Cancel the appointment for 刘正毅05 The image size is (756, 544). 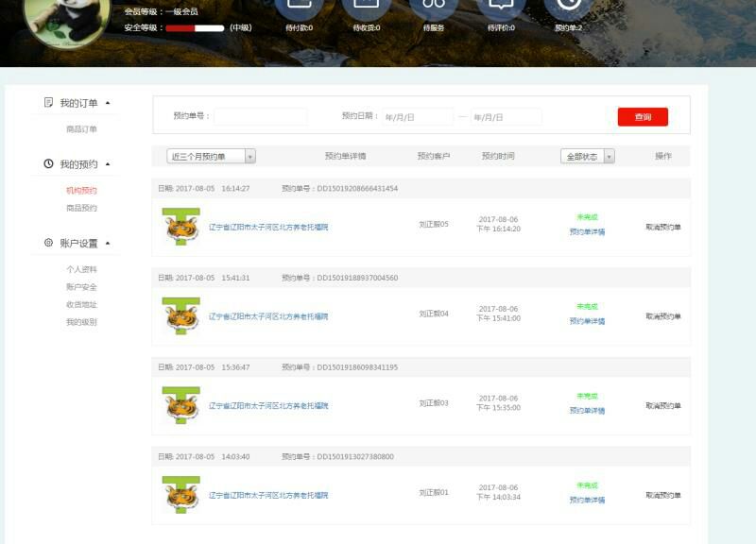pyautogui.click(x=662, y=227)
